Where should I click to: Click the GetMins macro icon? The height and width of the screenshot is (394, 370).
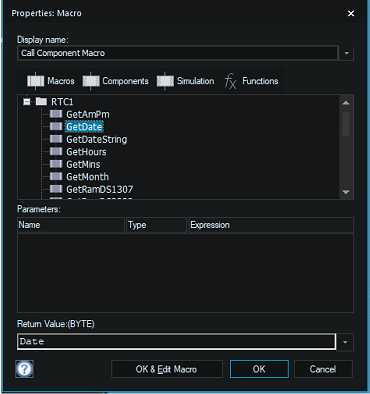56,164
